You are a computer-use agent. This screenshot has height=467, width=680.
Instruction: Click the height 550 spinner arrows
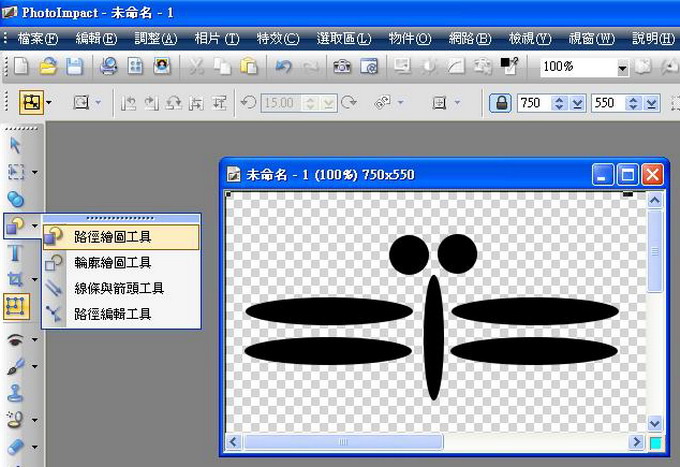coord(634,103)
